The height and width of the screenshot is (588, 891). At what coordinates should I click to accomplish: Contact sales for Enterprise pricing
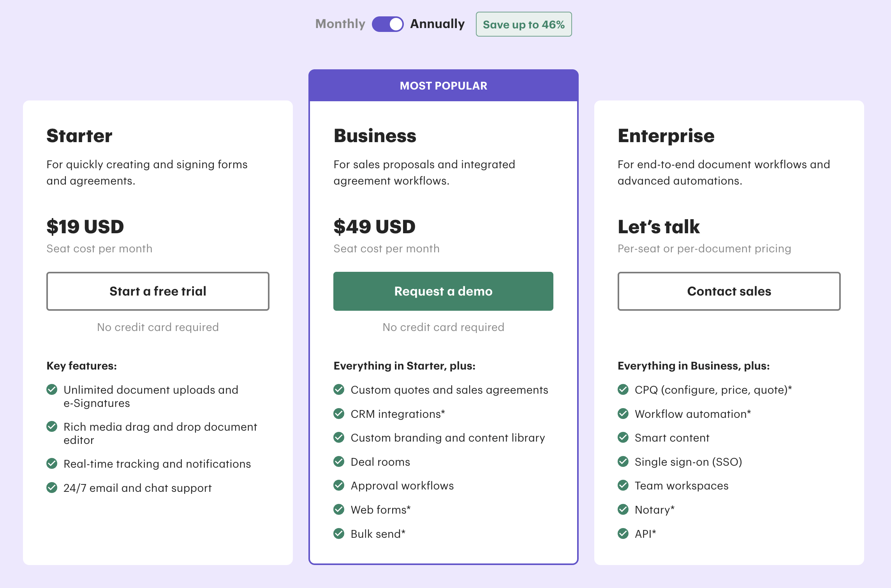729,291
